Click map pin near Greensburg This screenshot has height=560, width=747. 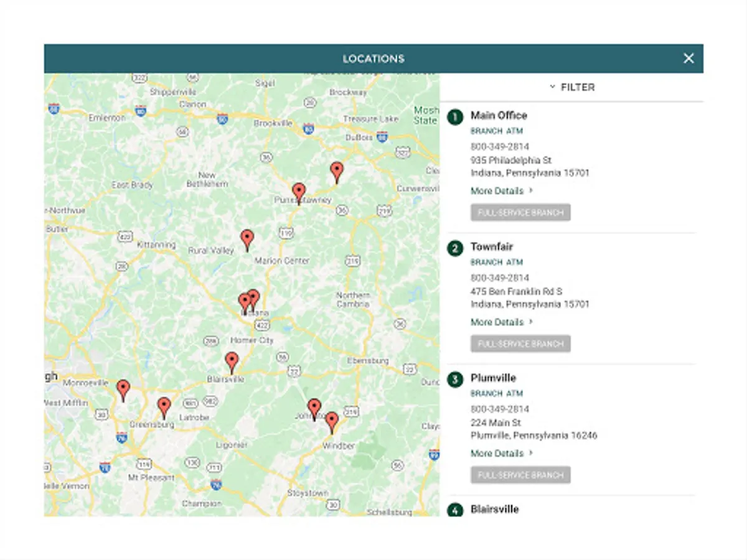click(164, 408)
